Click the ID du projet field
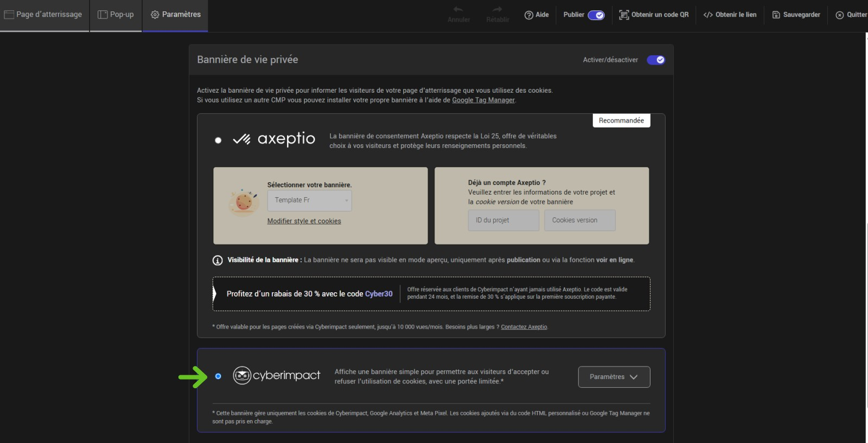This screenshot has height=443, width=868. (x=503, y=221)
